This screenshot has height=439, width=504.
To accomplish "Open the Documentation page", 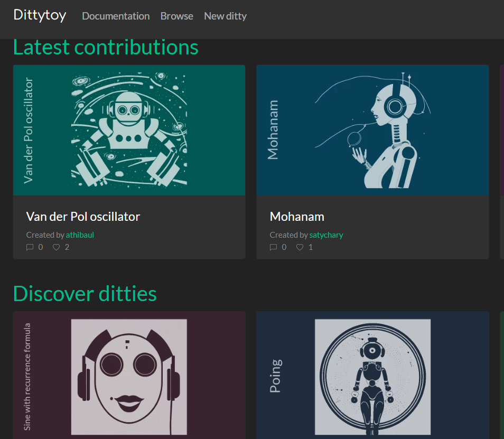I will pos(116,16).
